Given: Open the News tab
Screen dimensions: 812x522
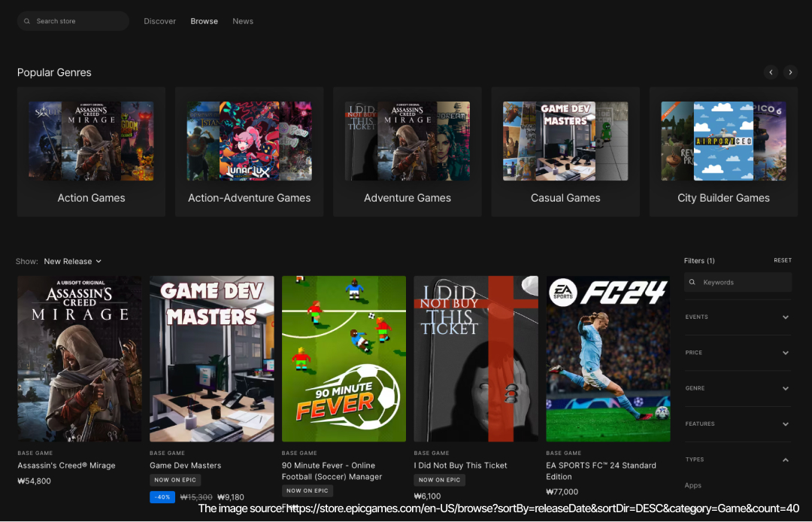Looking at the screenshot, I should (x=243, y=21).
